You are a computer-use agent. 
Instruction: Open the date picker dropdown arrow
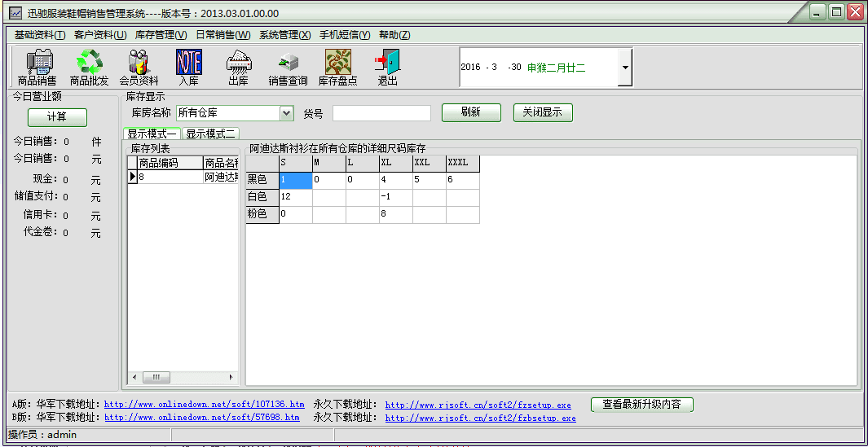tap(625, 68)
